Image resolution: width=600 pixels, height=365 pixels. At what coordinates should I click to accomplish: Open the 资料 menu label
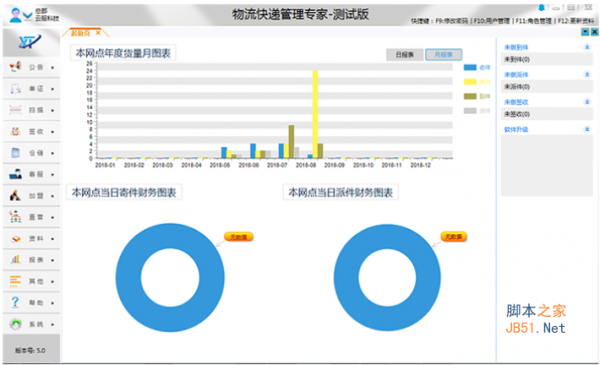pos(36,239)
